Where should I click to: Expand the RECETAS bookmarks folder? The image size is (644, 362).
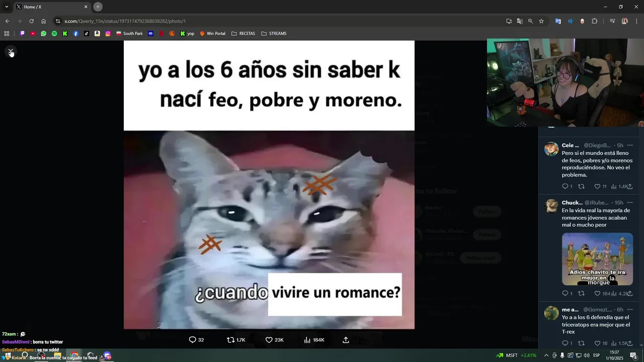coord(243,34)
